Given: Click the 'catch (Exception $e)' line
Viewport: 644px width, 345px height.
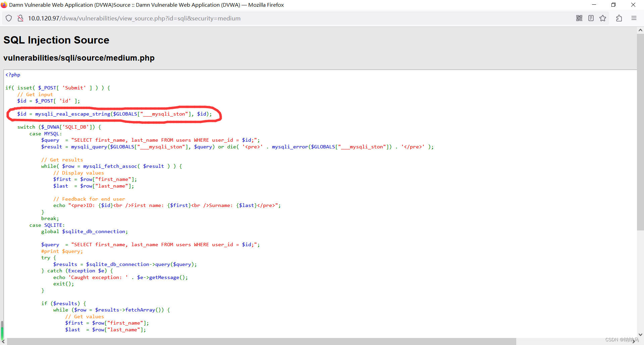Looking at the screenshot, I should (x=77, y=271).
